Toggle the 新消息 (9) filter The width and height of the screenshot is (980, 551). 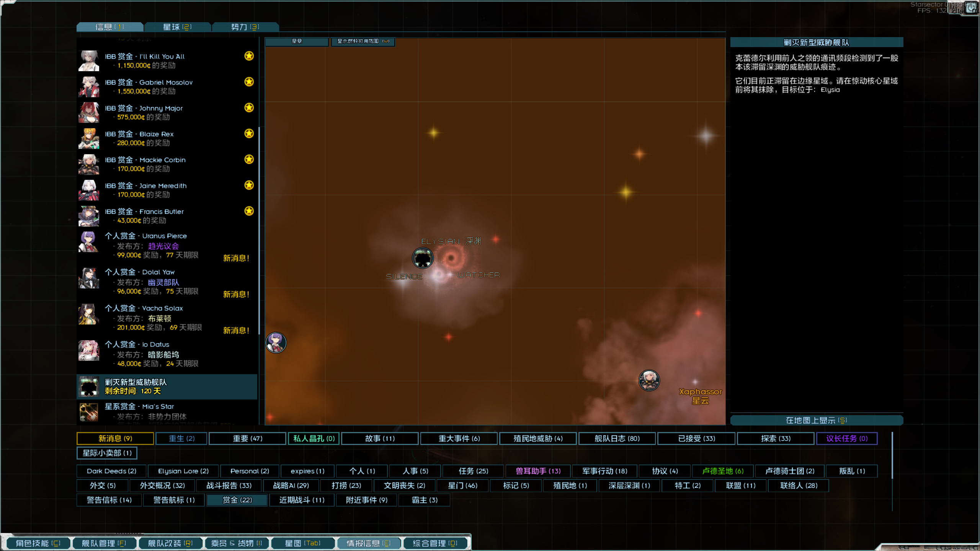point(115,439)
